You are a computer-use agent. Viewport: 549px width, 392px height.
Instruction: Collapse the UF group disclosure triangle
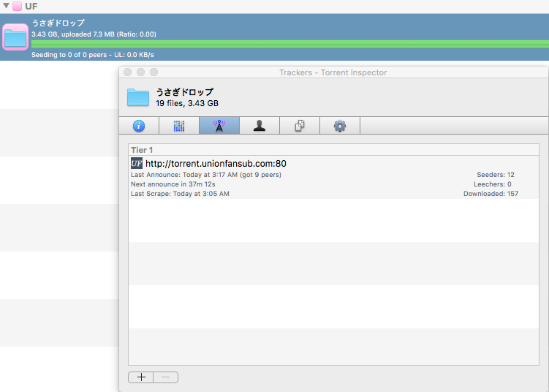pos(6,6)
